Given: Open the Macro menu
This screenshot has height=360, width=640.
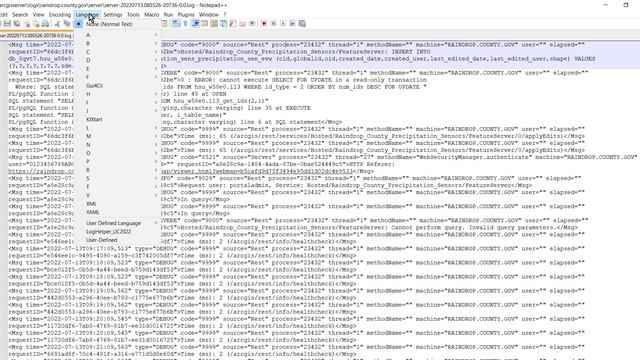Looking at the screenshot, I should 151,15.
